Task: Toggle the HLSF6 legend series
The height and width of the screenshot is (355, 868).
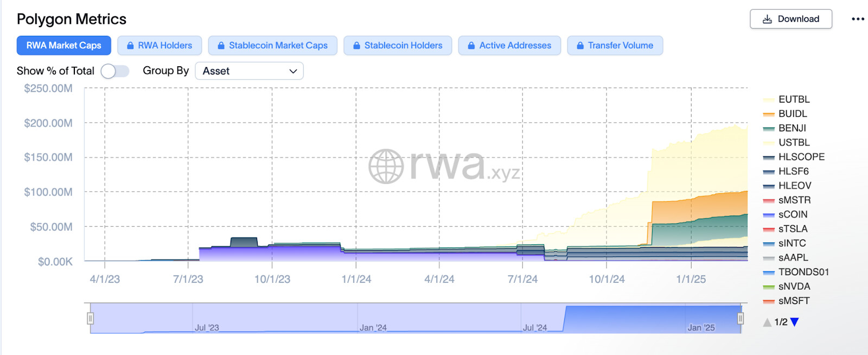Action: point(786,172)
